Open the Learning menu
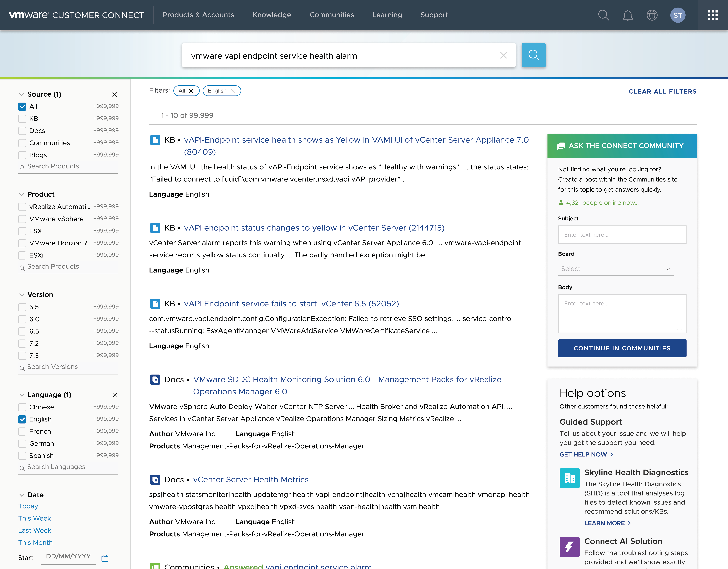The image size is (728, 569). (387, 15)
